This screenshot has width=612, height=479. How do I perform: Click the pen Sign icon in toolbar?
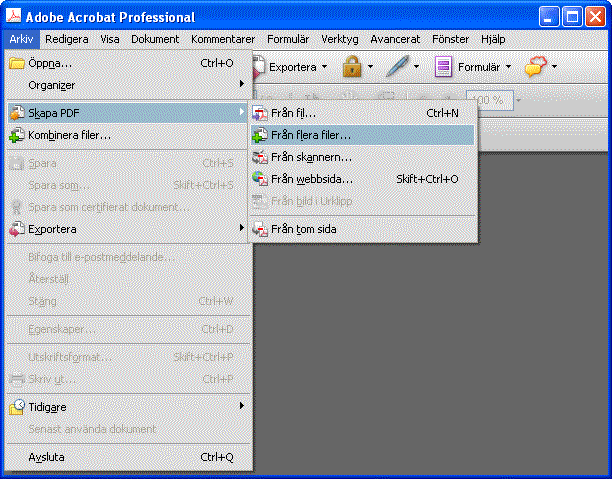pos(397,67)
